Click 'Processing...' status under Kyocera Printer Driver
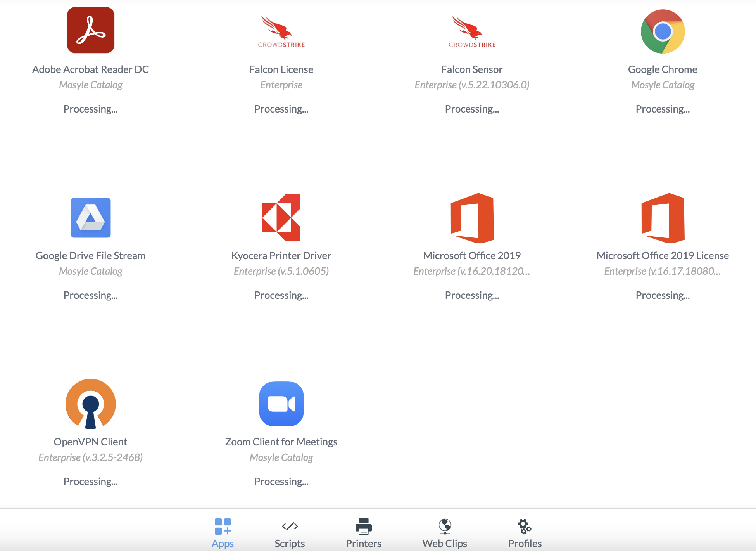The height and width of the screenshot is (551, 756). coord(281,295)
